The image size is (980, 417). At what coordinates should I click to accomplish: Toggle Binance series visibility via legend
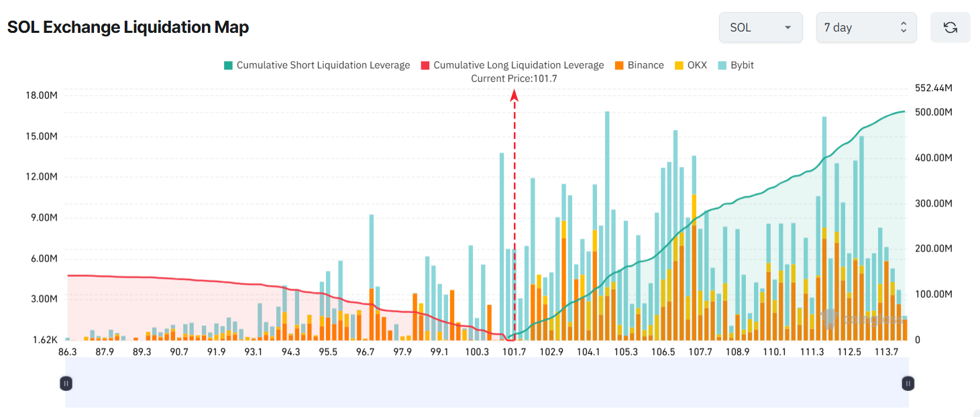(639, 64)
